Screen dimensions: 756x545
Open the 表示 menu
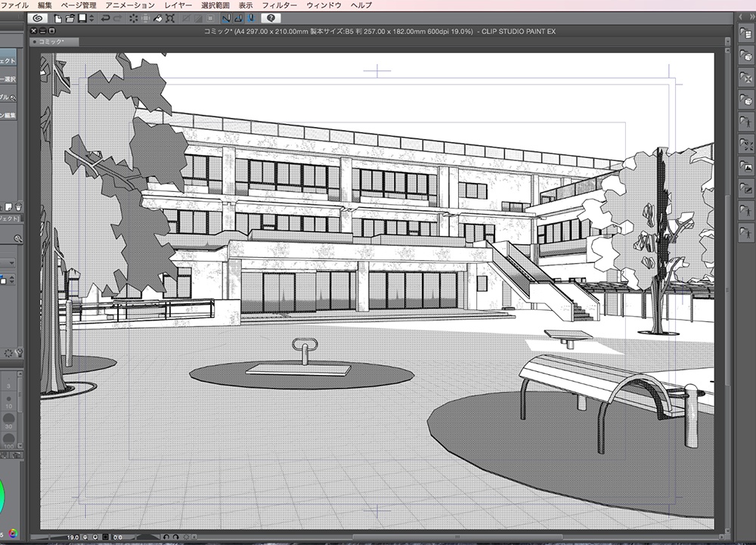click(246, 5)
